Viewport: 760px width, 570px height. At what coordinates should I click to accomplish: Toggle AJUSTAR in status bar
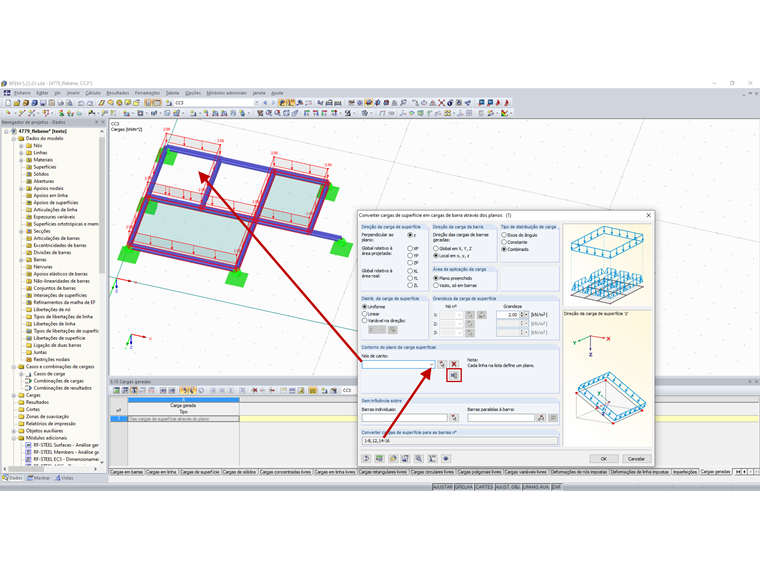point(443,487)
